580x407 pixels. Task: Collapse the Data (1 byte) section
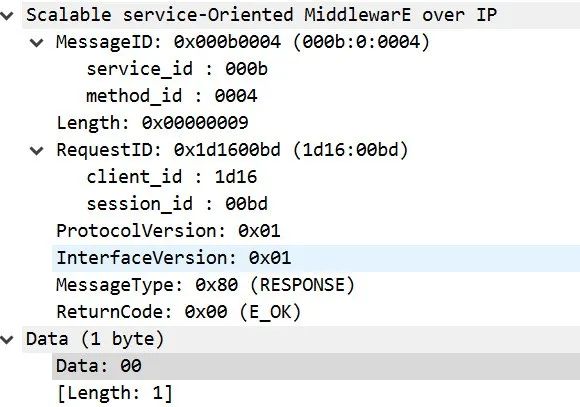click(7, 340)
